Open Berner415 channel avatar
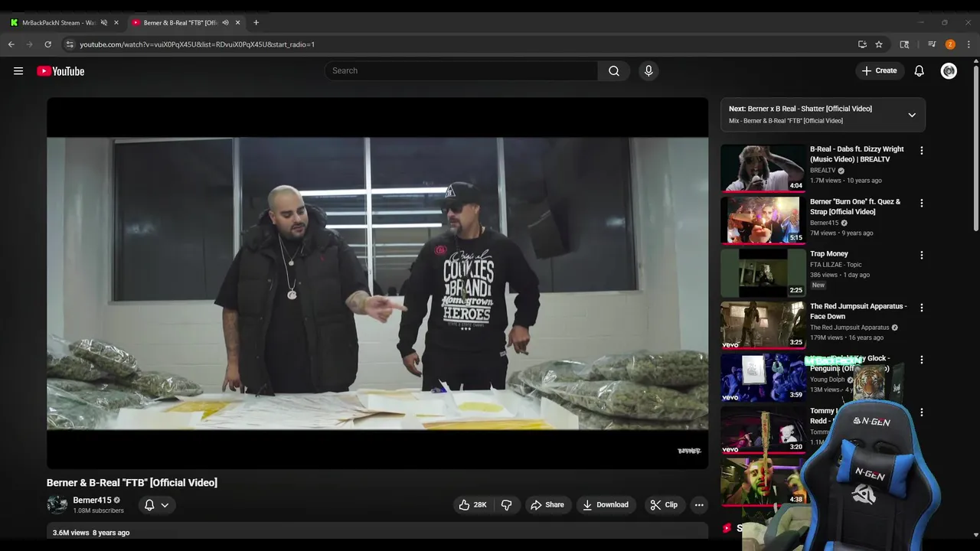 pyautogui.click(x=57, y=505)
